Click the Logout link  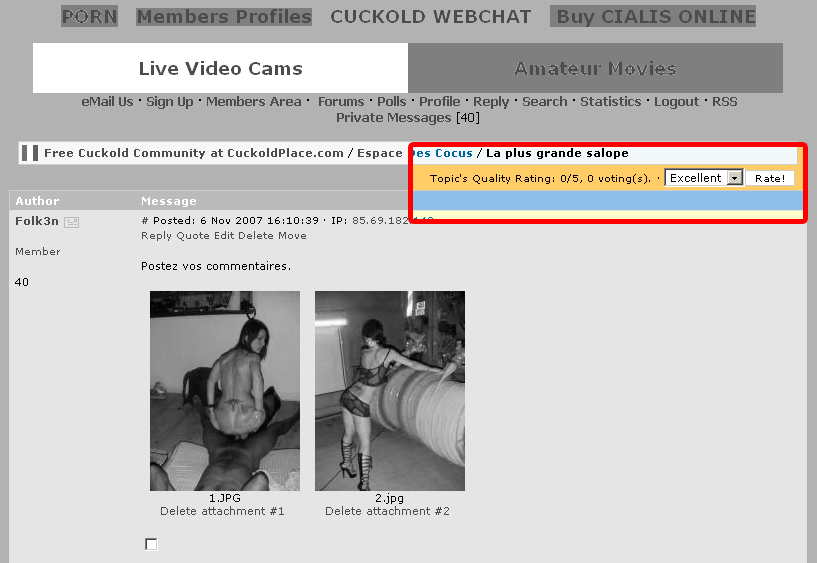tap(676, 102)
